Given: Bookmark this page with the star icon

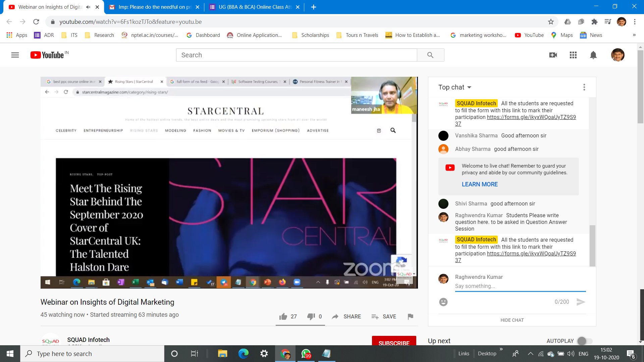Looking at the screenshot, I should point(551,22).
